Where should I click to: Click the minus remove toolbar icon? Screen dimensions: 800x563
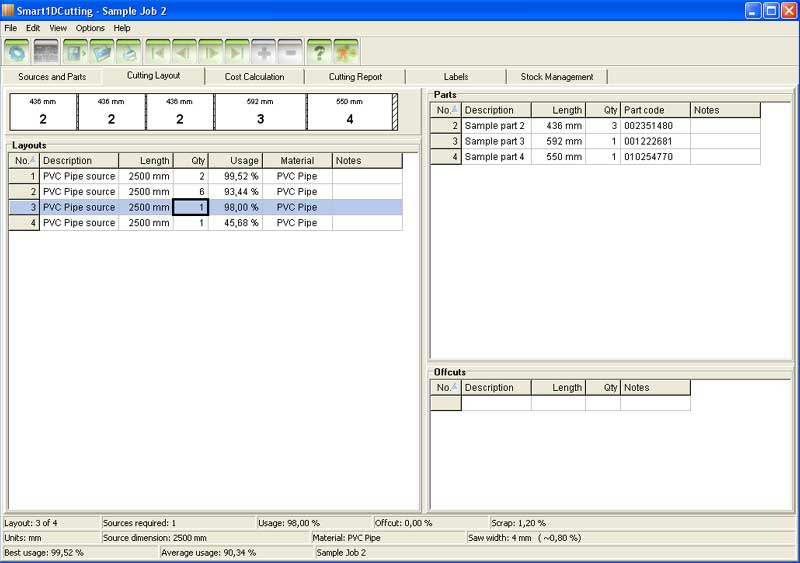290,52
